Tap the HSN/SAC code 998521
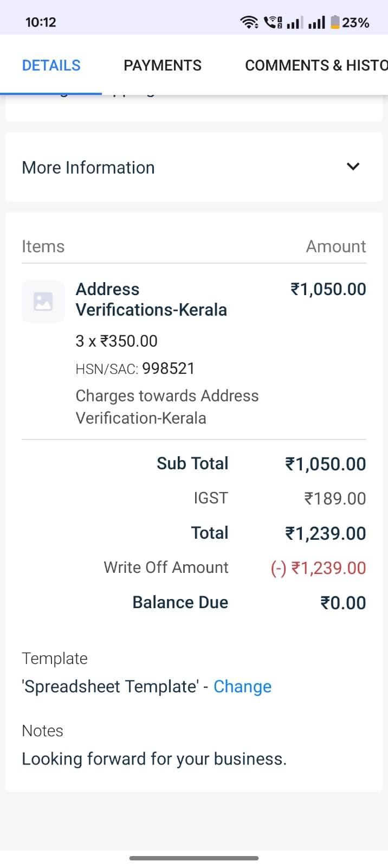 (x=168, y=369)
